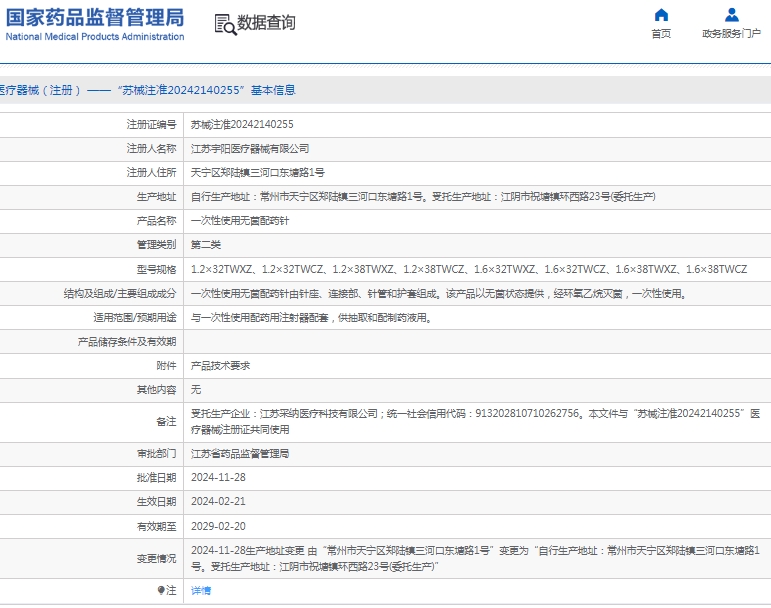
Task: Select the 适用范围 intended use text
Action: pos(312,318)
